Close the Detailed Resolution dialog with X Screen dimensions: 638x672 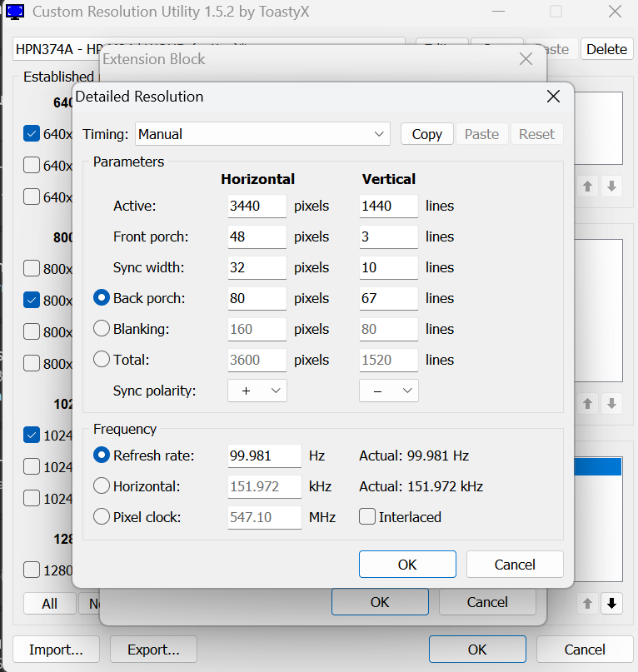point(553,97)
